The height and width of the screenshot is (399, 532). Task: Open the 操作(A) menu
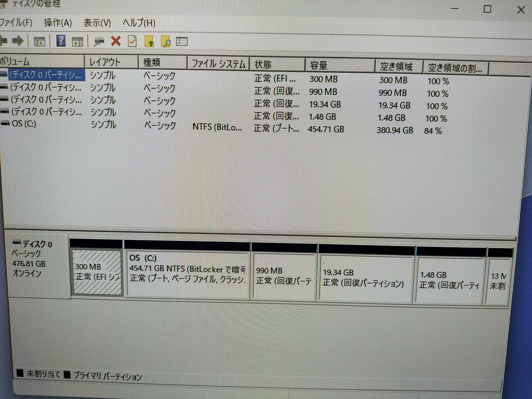coord(58,23)
